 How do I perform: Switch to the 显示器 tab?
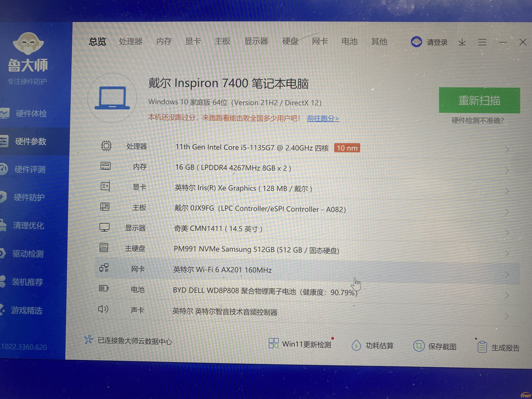(x=256, y=41)
